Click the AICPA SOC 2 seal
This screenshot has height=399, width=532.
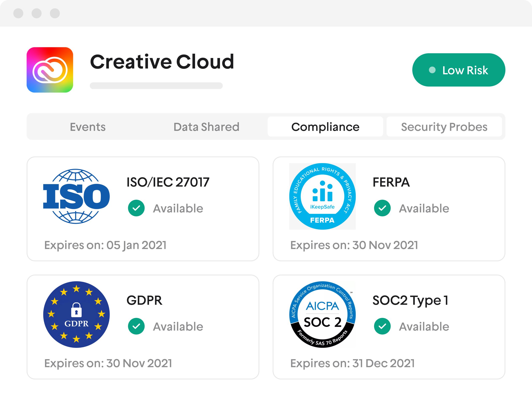point(322,314)
